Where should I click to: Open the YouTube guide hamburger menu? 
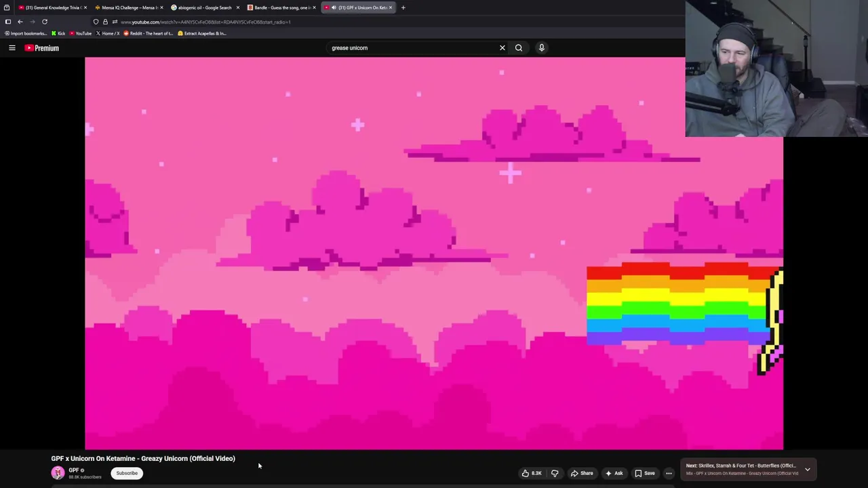click(x=12, y=48)
